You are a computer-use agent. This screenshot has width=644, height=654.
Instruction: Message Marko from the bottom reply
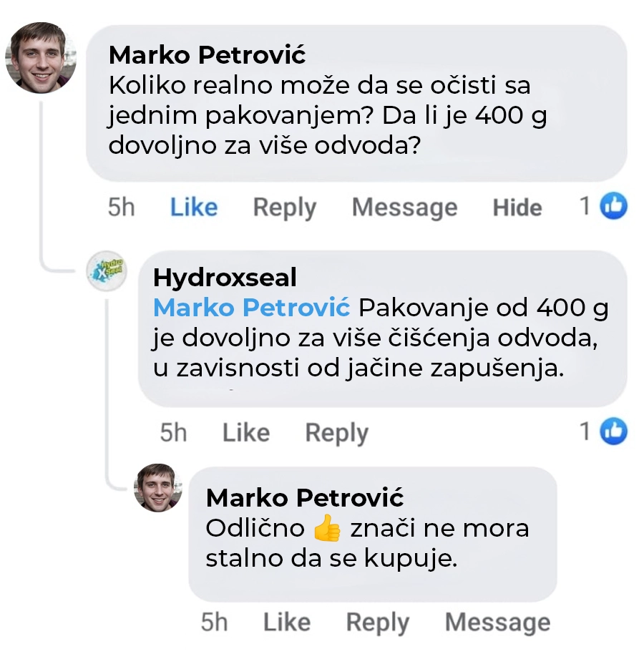point(497,623)
